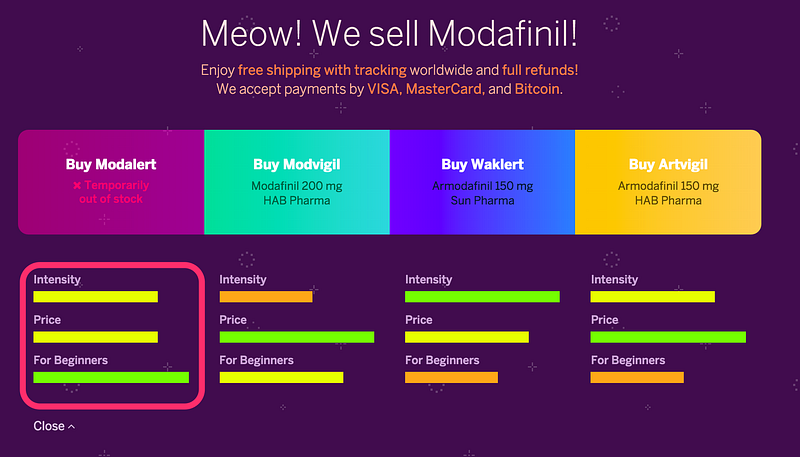Viewport: 800px width, 457px height.
Task: Click the VISA payment link
Action: tap(385, 89)
